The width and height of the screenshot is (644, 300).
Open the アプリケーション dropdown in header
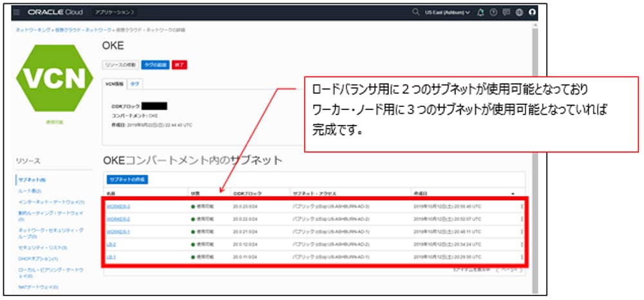point(115,12)
